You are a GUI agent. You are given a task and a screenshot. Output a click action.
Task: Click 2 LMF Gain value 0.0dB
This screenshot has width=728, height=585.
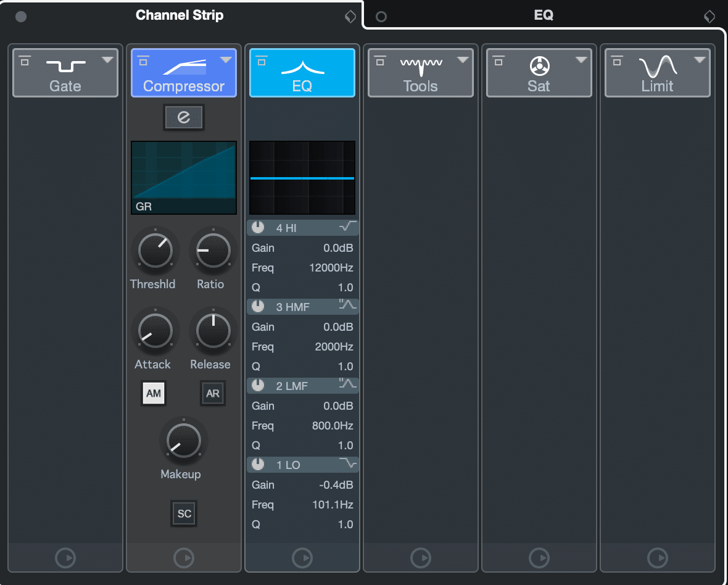click(338, 406)
